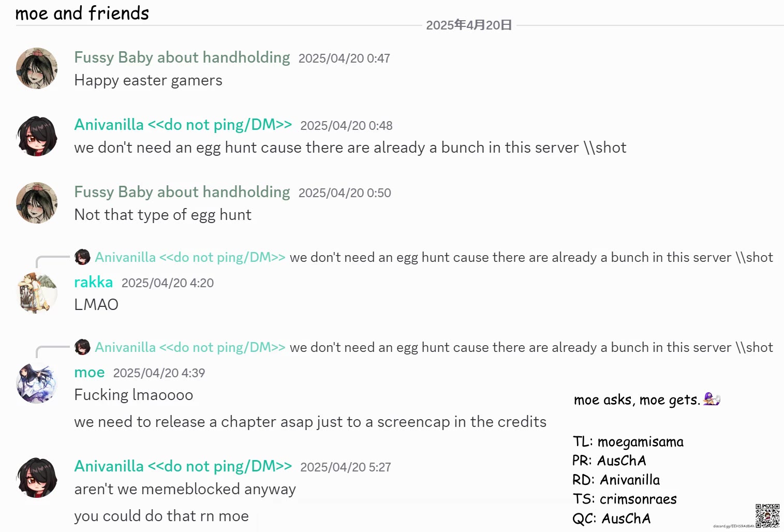Open rakka's profile avatar
Viewport: 784px width, 532px height.
tap(37, 293)
